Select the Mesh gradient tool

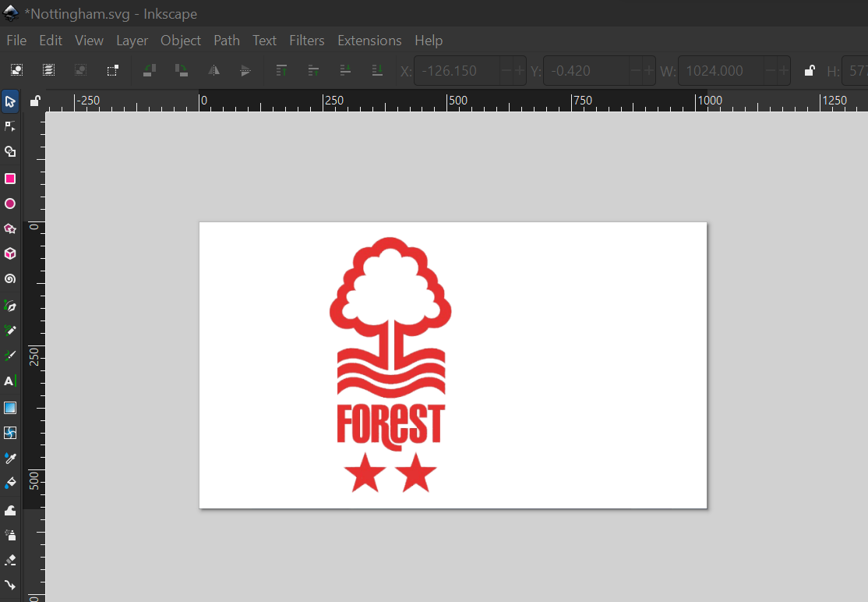coord(10,433)
